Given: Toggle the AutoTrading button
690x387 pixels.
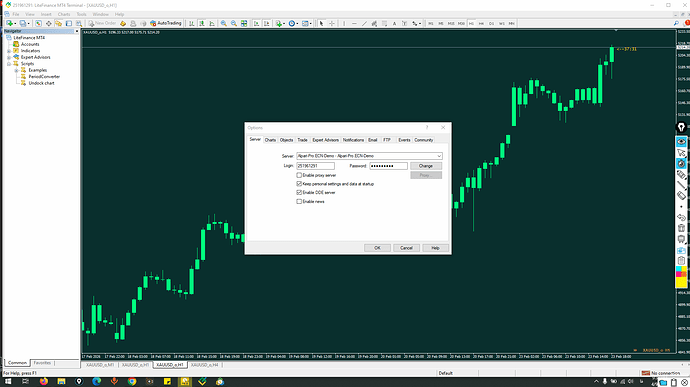Looking at the screenshot, I should point(165,23).
